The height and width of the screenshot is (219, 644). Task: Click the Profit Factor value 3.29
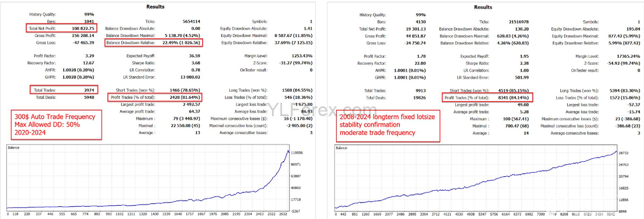point(90,56)
